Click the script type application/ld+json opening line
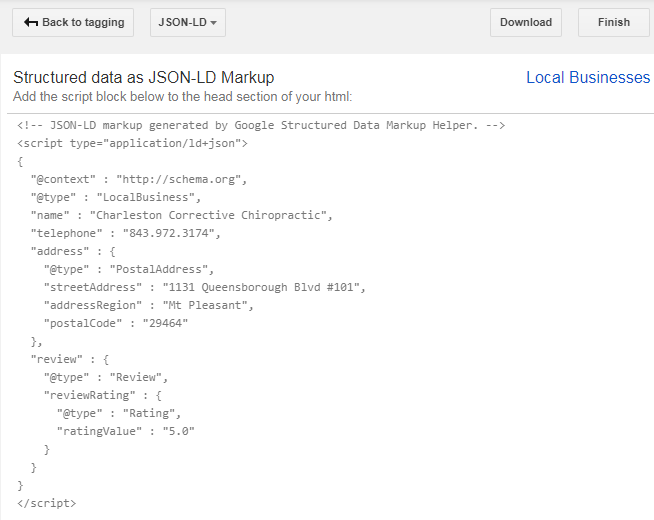This screenshot has height=520, width=654. (x=132, y=143)
